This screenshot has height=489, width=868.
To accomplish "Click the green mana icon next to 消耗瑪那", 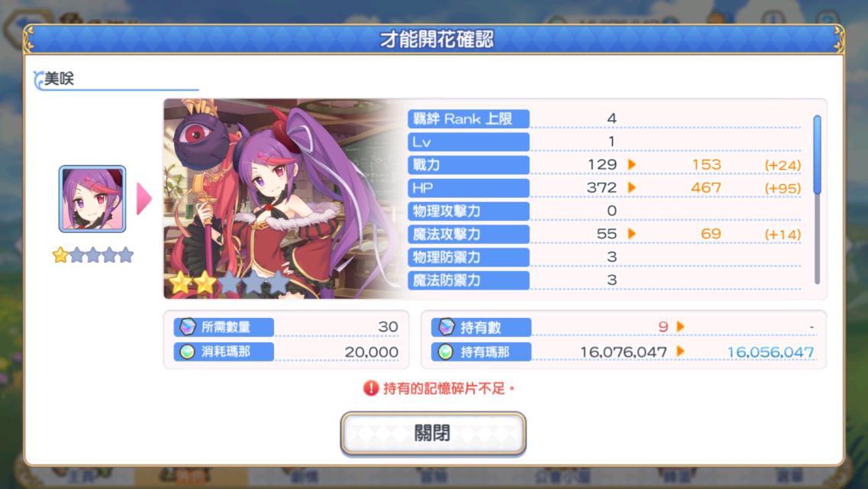I will [x=188, y=351].
